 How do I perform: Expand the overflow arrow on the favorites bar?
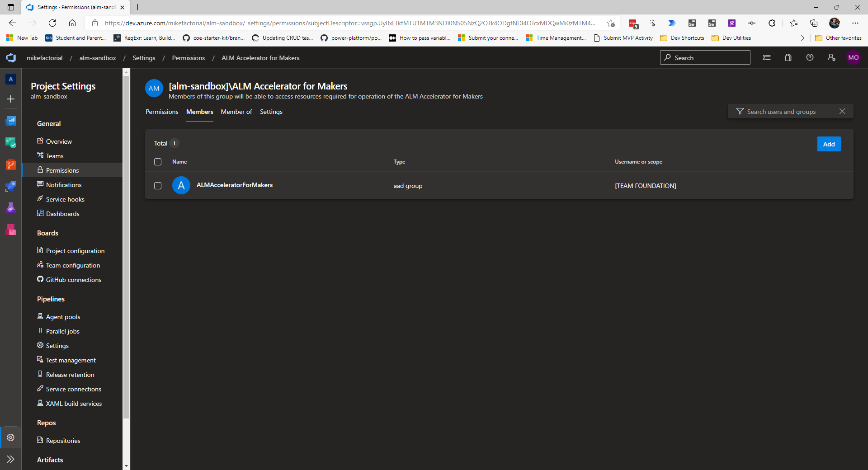pyautogui.click(x=803, y=38)
